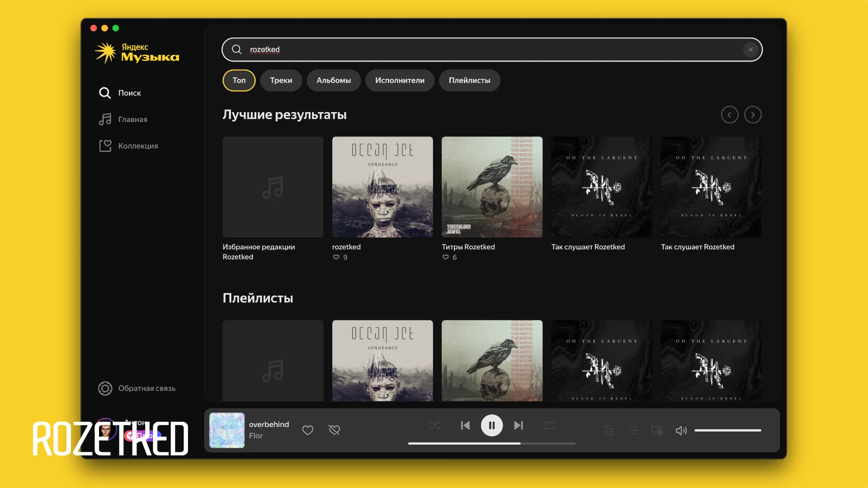
Task: Clear the search field with X button
Action: coord(750,50)
